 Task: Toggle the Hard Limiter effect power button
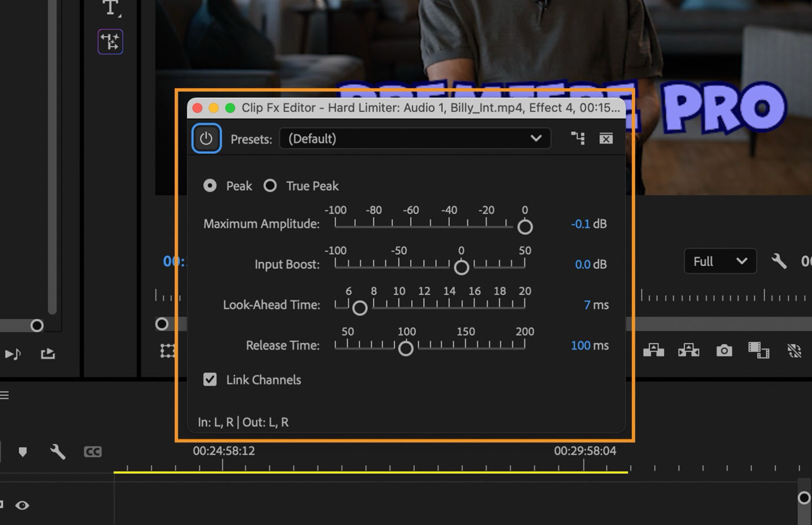206,138
